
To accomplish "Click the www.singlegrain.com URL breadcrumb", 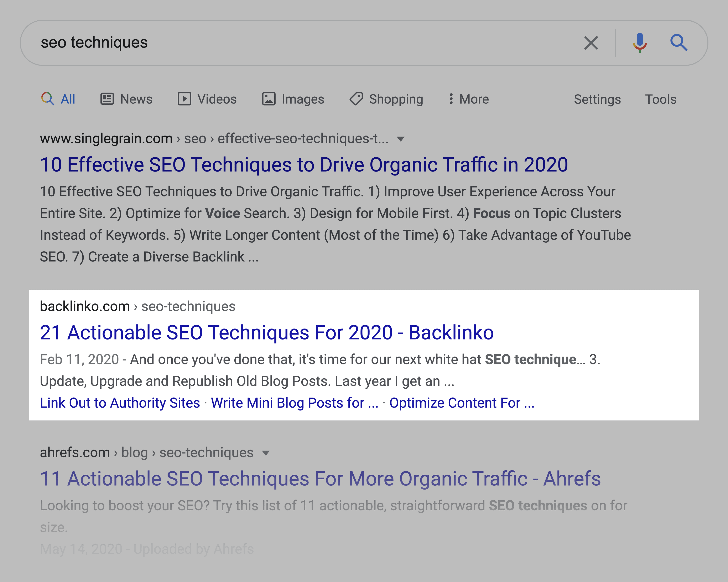I will click(x=214, y=139).
